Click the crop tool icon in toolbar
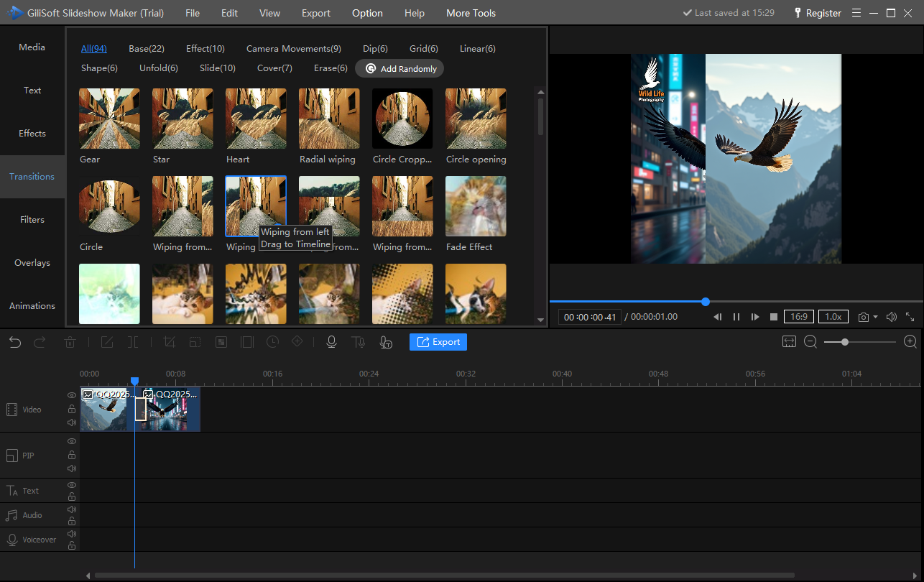 tap(170, 342)
